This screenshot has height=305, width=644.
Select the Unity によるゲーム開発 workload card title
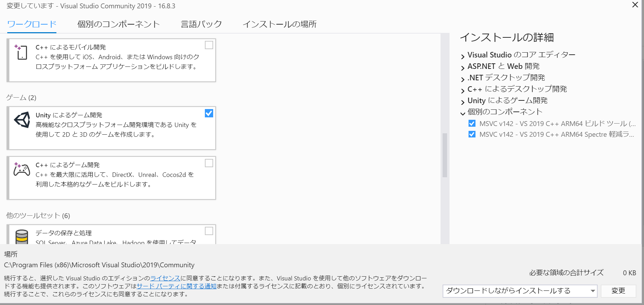click(69, 115)
